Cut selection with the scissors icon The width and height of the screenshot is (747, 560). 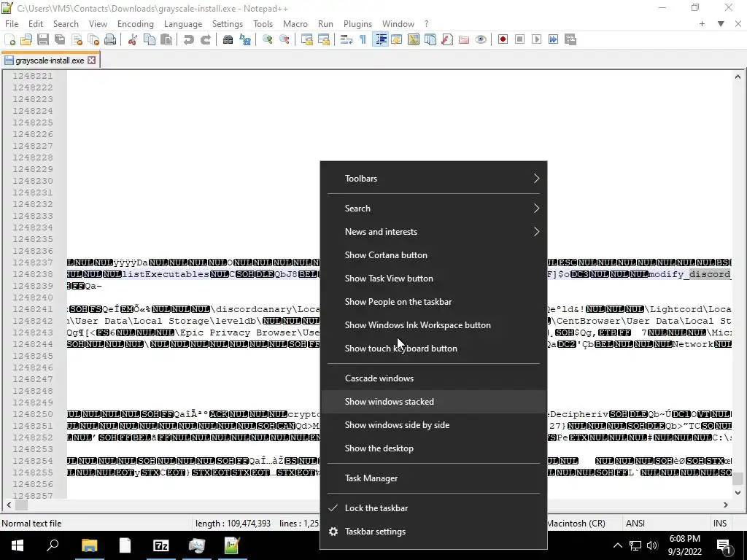tap(133, 39)
